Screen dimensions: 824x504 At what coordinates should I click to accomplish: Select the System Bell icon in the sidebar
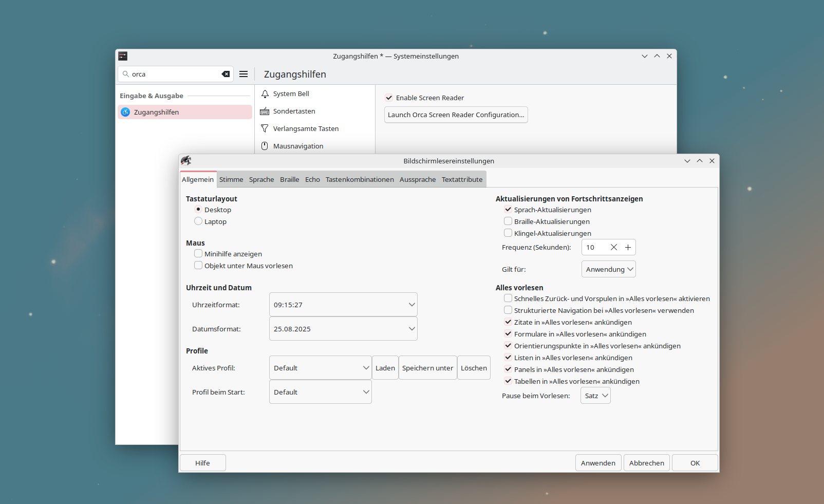(265, 94)
